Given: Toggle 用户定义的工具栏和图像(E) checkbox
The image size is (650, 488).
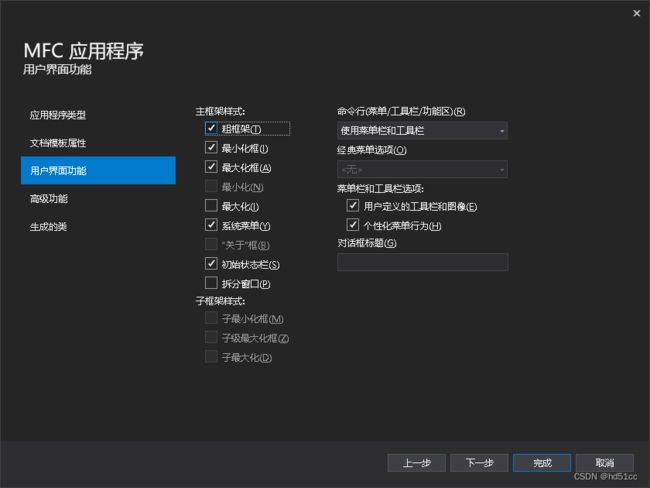Looking at the screenshot, I should click(352, 206).
